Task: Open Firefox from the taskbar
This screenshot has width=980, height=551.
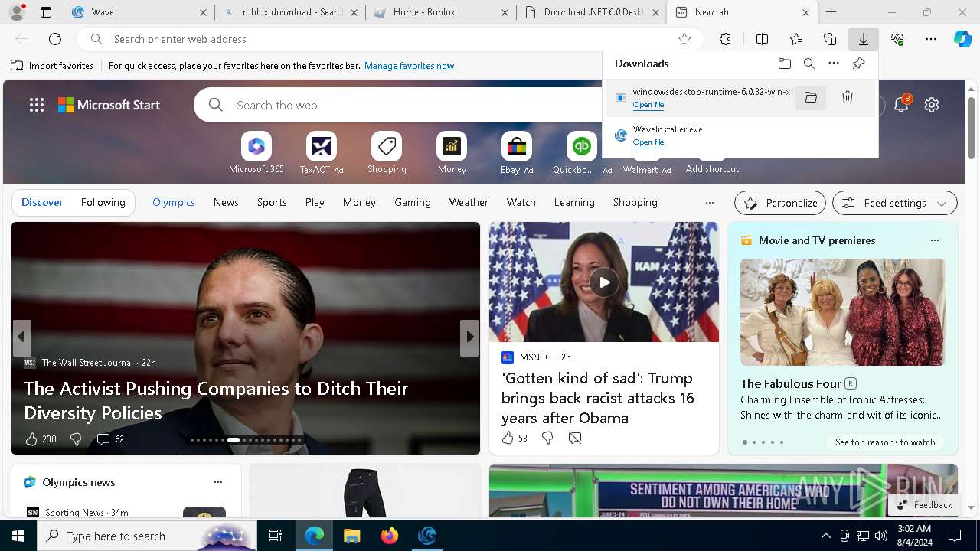Action: (390, 536)
